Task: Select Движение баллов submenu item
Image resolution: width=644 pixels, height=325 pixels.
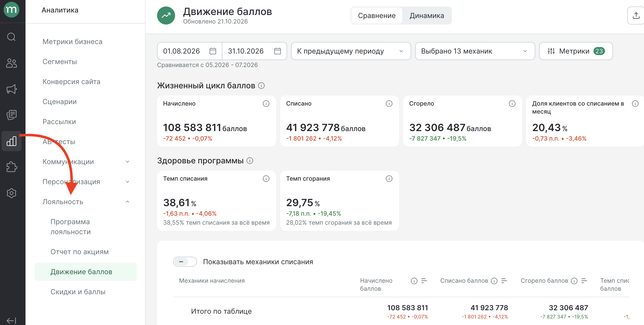Action: coord(86,272)
